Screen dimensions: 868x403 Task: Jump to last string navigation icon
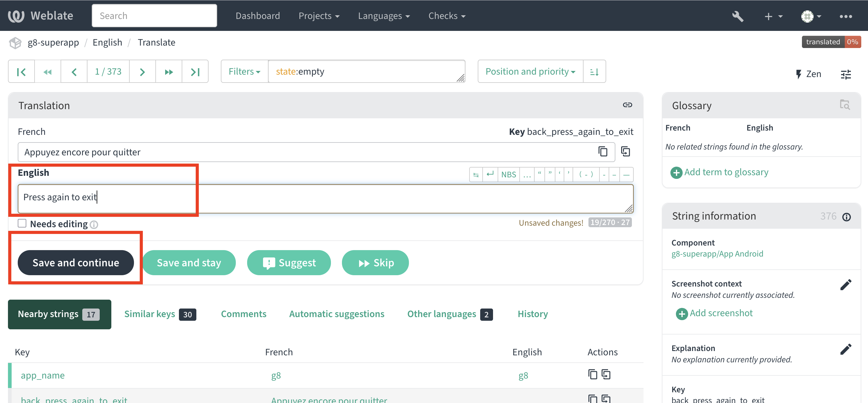pyautogui.click(x=195, y=72)
